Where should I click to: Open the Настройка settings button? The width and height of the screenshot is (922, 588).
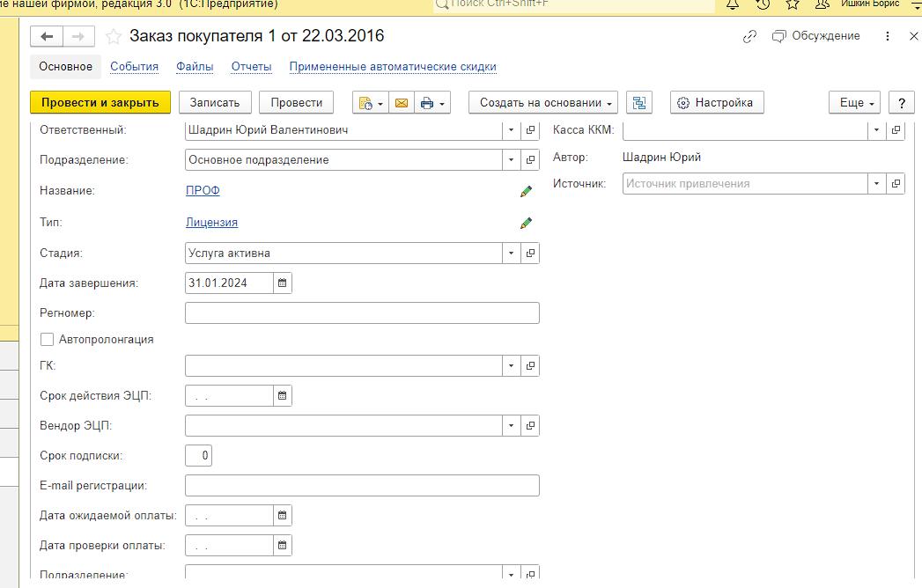pyautogui.click(x=716, y=103)
